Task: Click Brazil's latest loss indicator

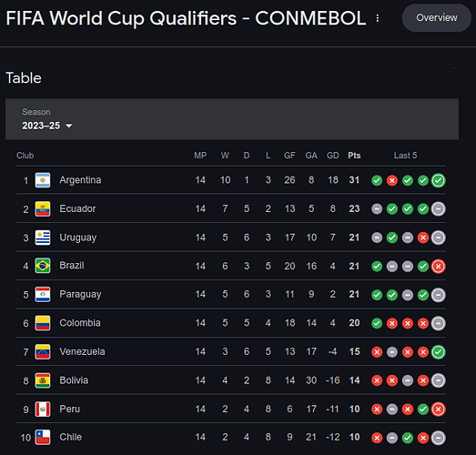Action: pyautogui.click(x=439, y=267)
